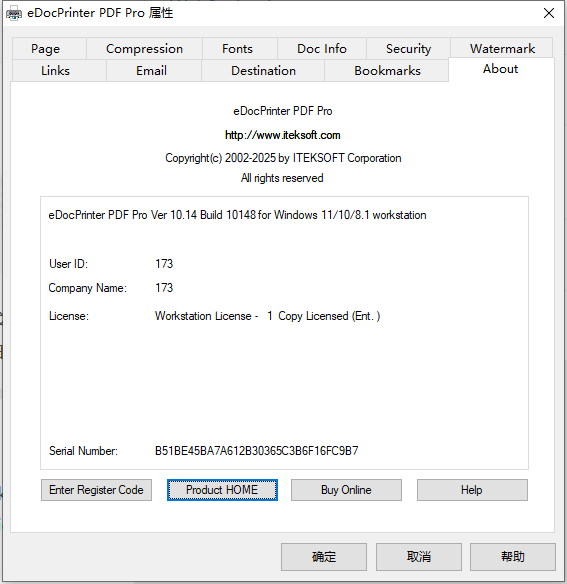Cancel with the 取消 button

point(419,557)
